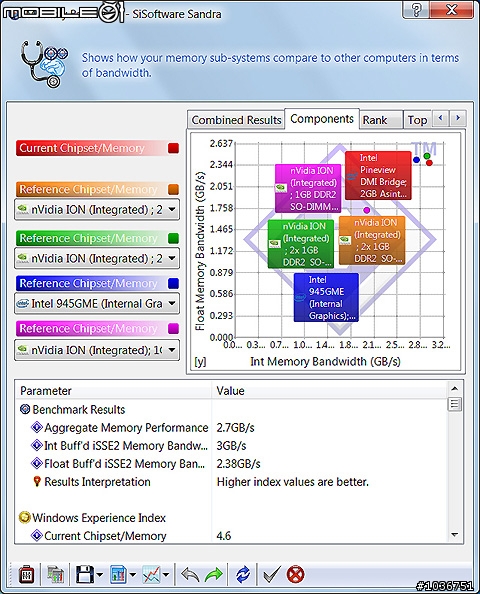480x594 pixels.
Task: Click the blue Reference Chipset color square
Action: point(173,283)
